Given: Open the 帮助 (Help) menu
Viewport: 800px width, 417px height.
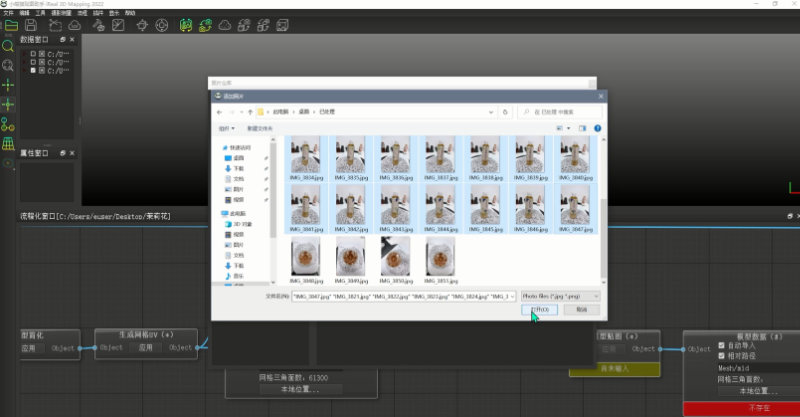Looking at the screenshot, I should pyautogui.click(x=130, y=13).
